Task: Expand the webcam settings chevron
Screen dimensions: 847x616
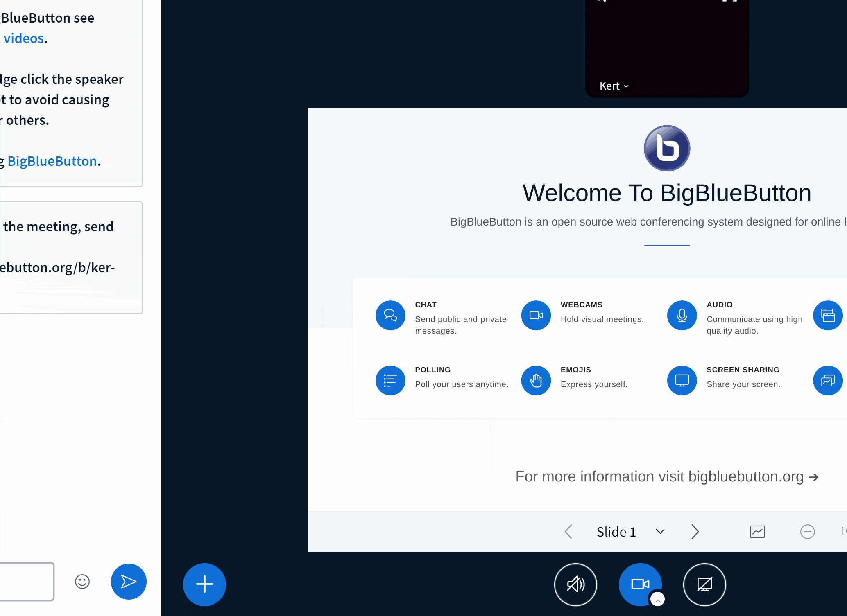Action: (658, 599)
